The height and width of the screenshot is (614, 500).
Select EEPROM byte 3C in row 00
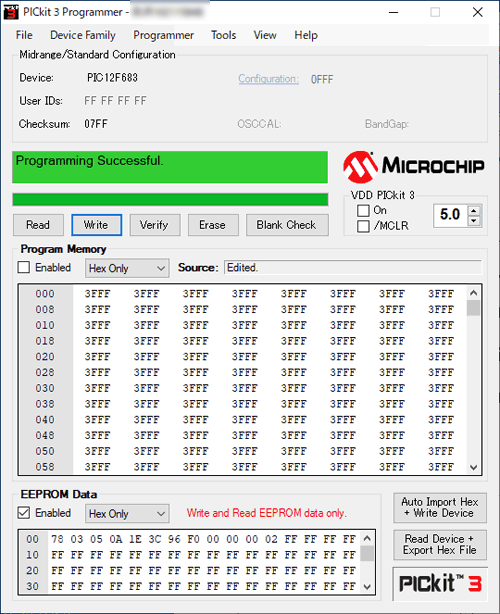(155, 539)
